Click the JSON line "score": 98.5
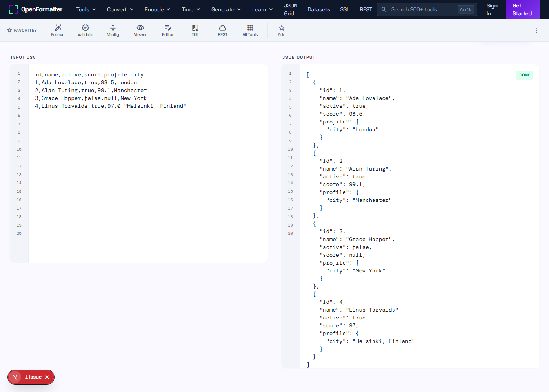This screenshot has width=549, height=392. pos(342,114)
